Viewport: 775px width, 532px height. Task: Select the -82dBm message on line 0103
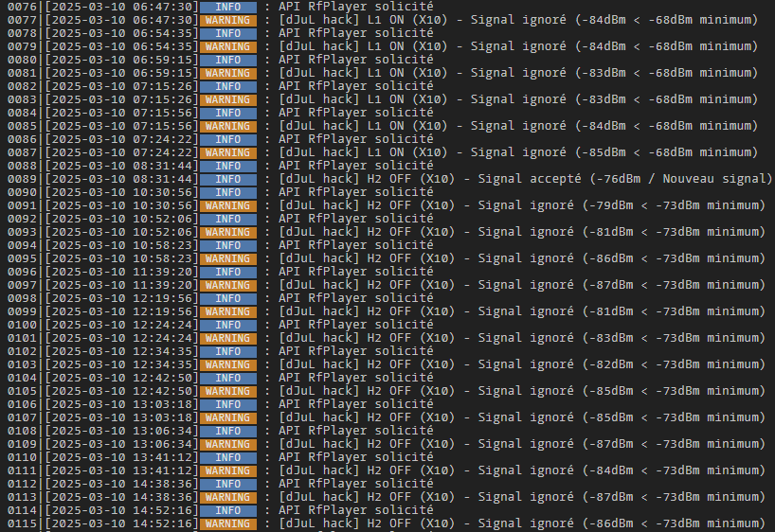(x=522, y=364)
